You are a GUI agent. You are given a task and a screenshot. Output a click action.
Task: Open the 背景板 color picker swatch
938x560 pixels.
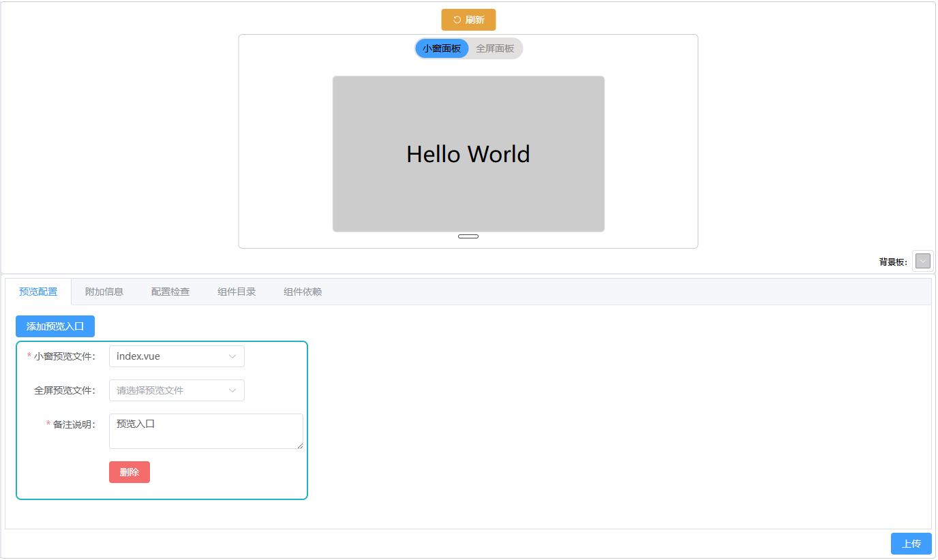[922, 261]
